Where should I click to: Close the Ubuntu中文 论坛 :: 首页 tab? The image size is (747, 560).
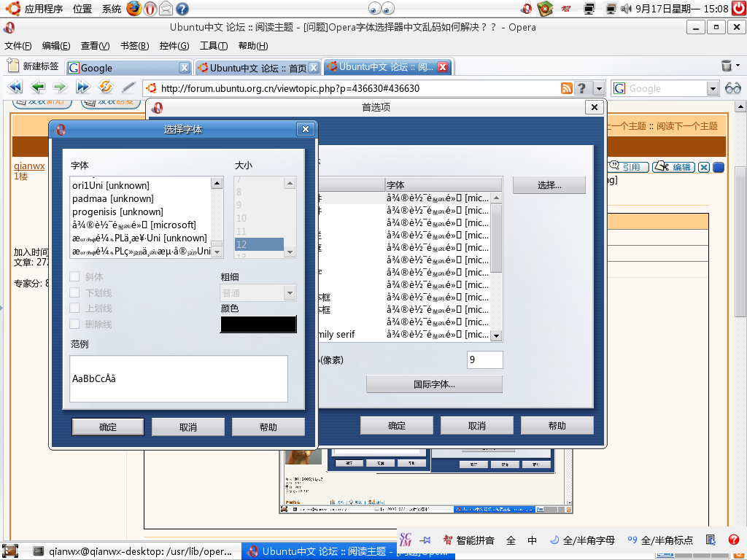point(314,68)
